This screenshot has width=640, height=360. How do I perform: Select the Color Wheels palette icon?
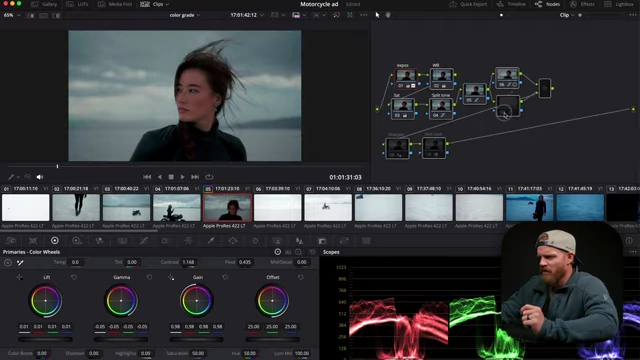click(x=55, y=241)
